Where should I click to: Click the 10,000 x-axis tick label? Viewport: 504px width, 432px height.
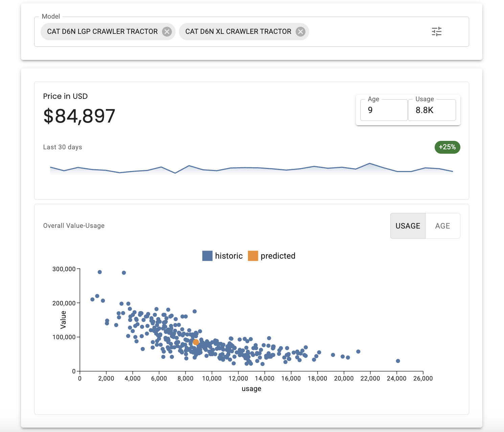click(212, 379)
